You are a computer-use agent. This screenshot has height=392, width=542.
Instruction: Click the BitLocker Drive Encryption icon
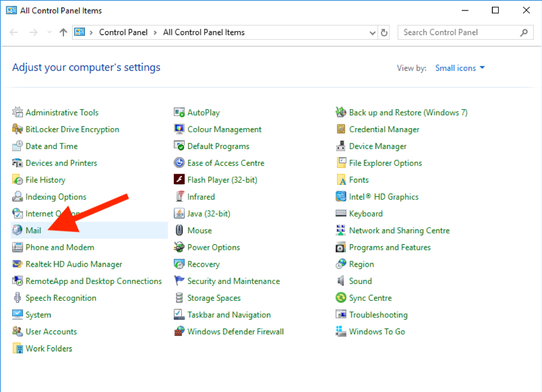(17, 129)
